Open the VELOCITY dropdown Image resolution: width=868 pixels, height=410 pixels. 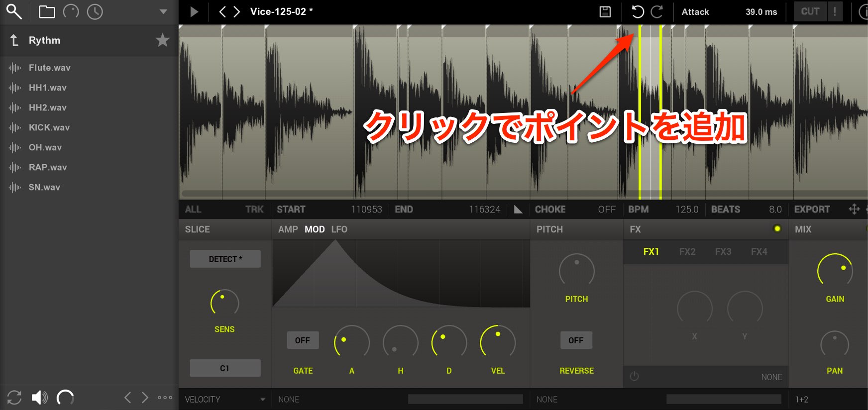point(225,400)
